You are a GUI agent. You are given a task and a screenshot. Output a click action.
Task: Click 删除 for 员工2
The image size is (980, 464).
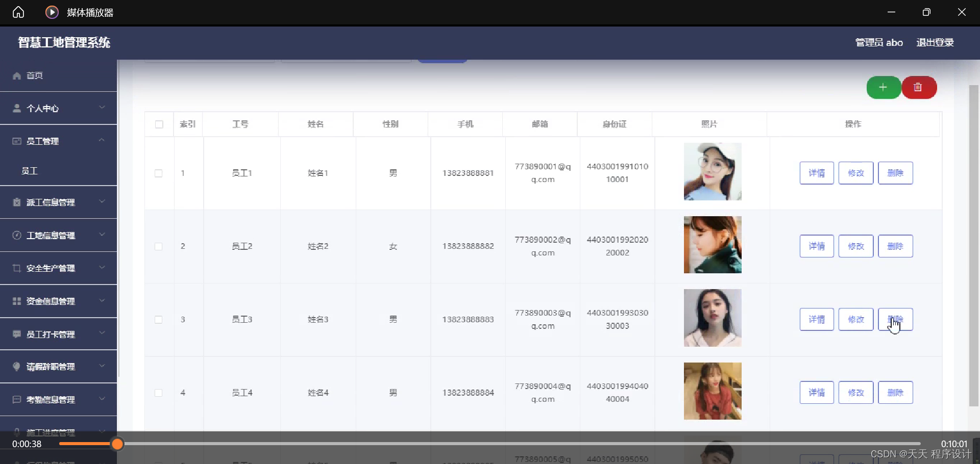tap(895, 246)
